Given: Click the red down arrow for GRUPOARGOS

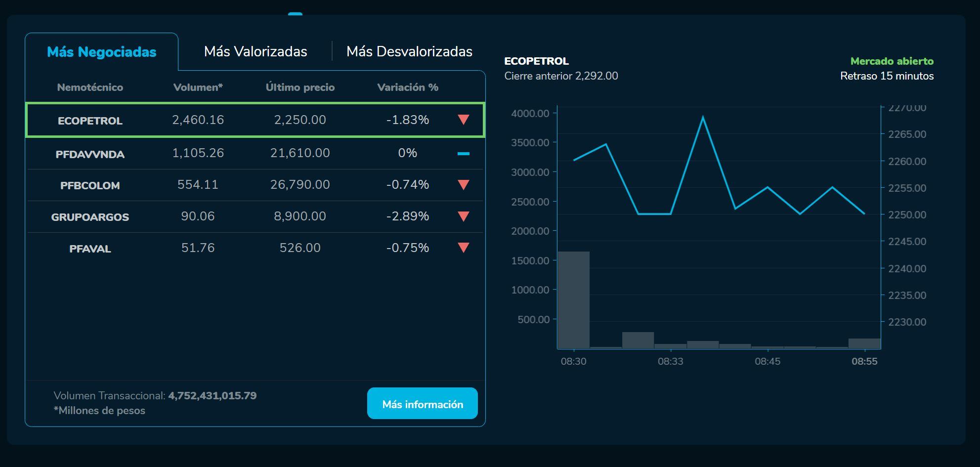Looking at the screenshot, I should 463,216.
